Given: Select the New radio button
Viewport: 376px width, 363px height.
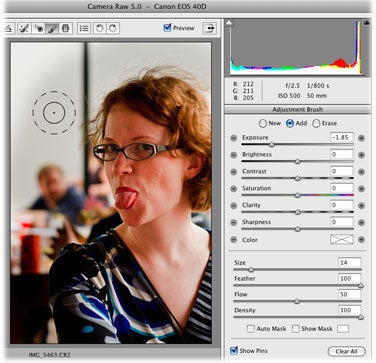Looking at the screenshot, I should click(263, 124).
